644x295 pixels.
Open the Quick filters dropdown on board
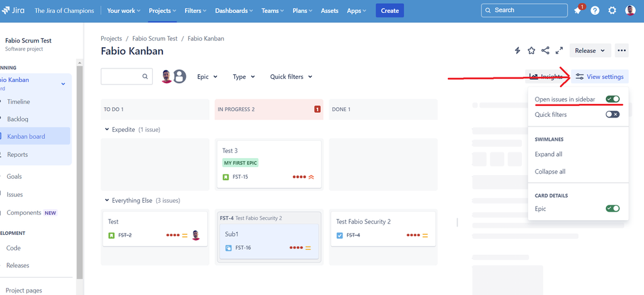tap(291, 76)
